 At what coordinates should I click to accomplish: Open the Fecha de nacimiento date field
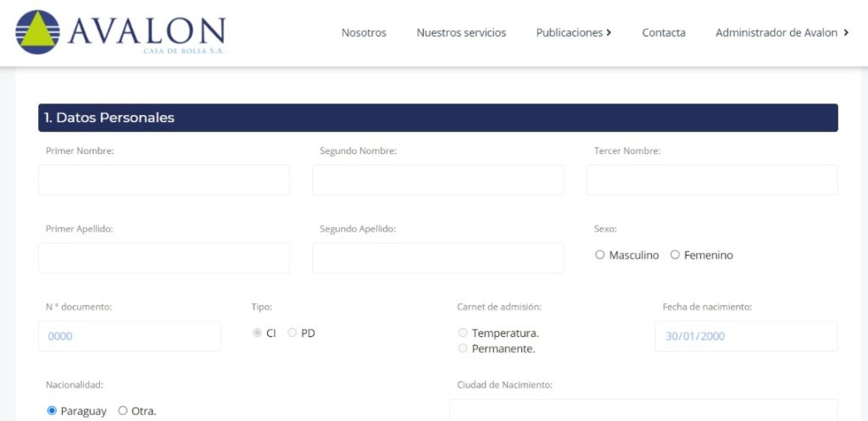click(x=746, y=336)
